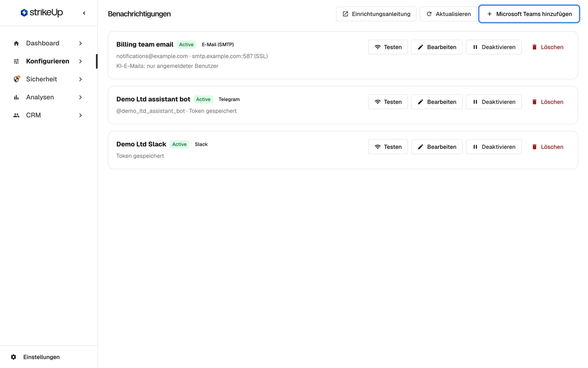This screenshot has width=588, height=368.
Task: Click the CRM people icon
Action: (x=16, y=115)
